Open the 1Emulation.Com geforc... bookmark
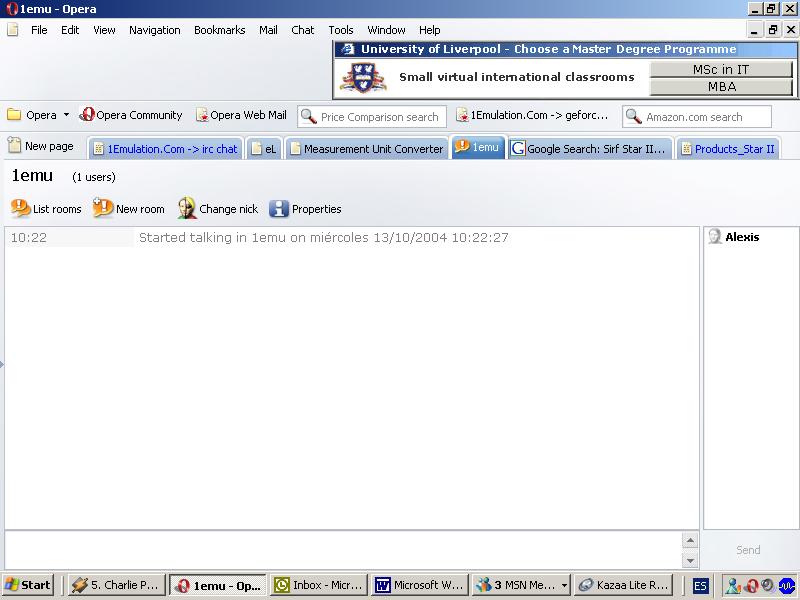This screenshot has width=800, height=600. click(532, 115)
